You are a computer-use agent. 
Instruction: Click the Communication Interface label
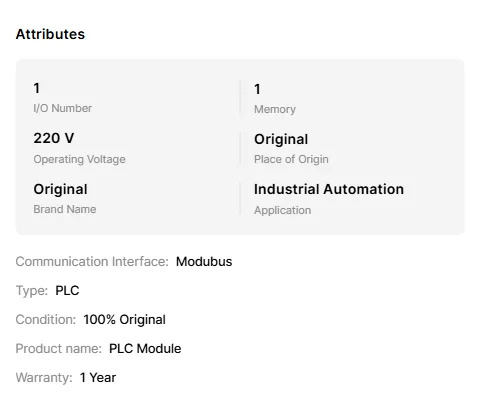(x=92, y=262)
